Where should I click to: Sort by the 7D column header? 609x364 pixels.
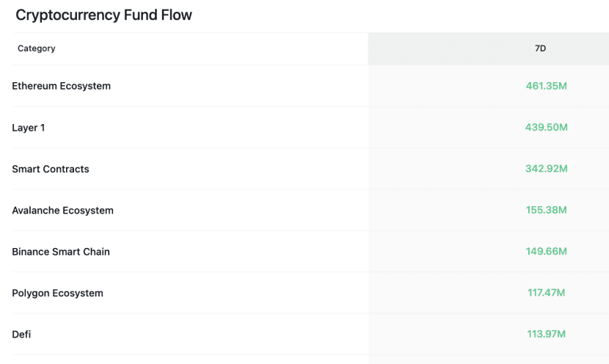(540, 48)
